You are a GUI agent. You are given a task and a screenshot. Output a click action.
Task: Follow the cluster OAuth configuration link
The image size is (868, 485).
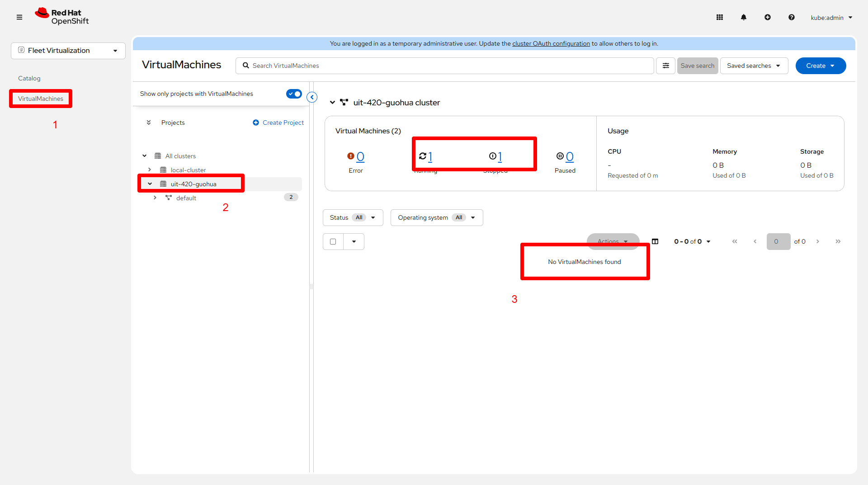click(551, 43)
